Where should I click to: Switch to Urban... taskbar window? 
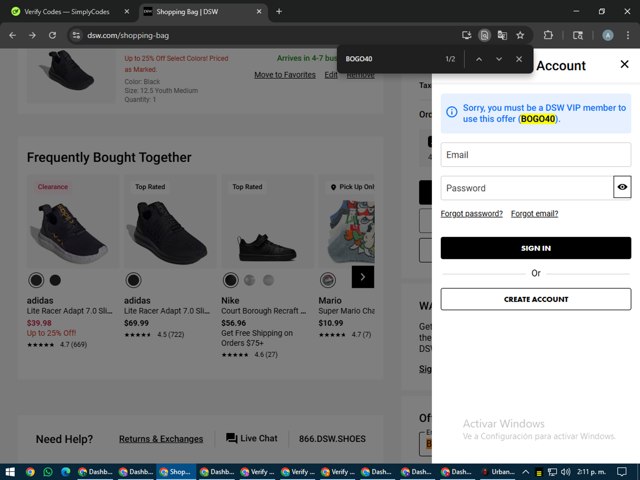[x=498, y=472]
